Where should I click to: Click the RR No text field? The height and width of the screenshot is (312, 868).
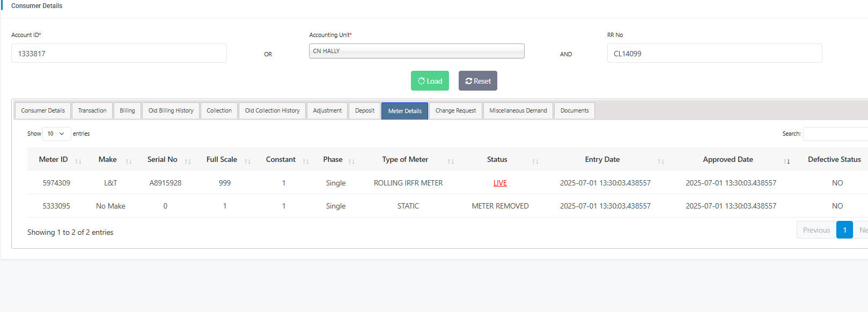714,54
